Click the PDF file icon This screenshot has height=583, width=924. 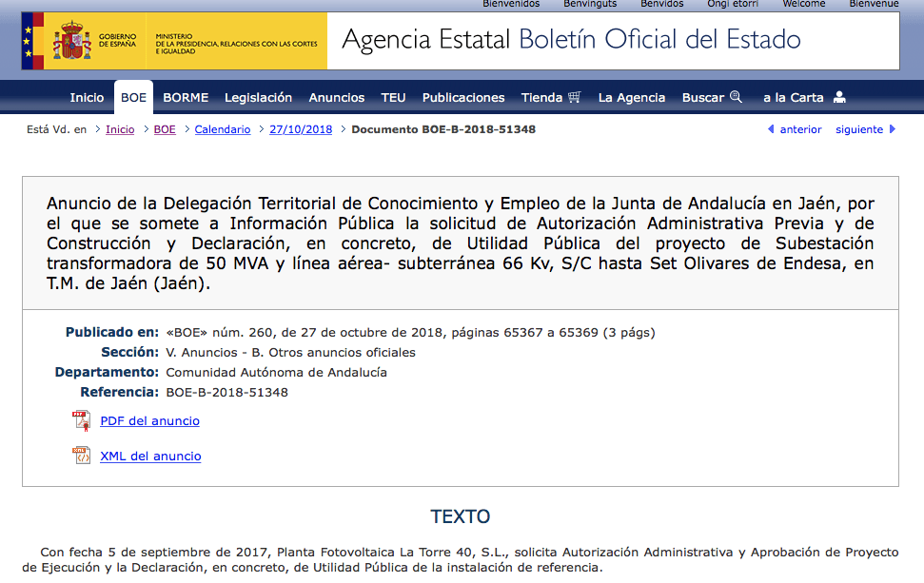coord(81,421)
